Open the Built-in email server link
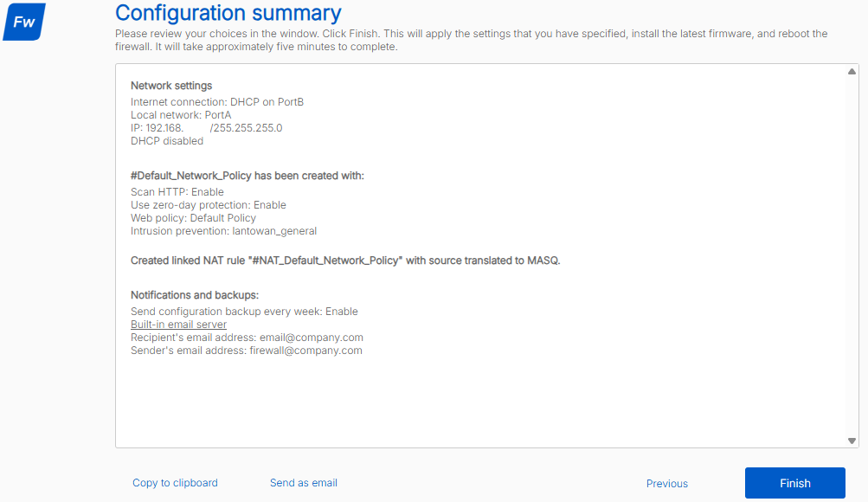Viewport: 868px width, 502px height. (x=178, y=325)
